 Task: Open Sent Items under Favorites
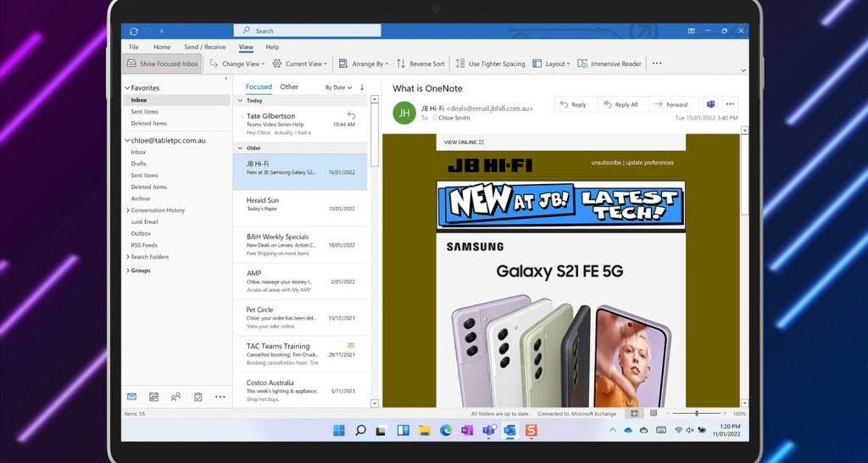pos(144,112)
